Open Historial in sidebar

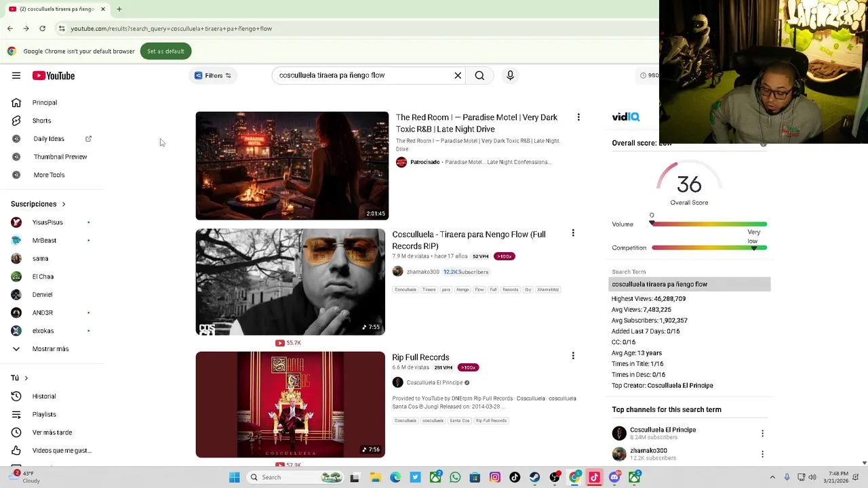coord(44,396)
